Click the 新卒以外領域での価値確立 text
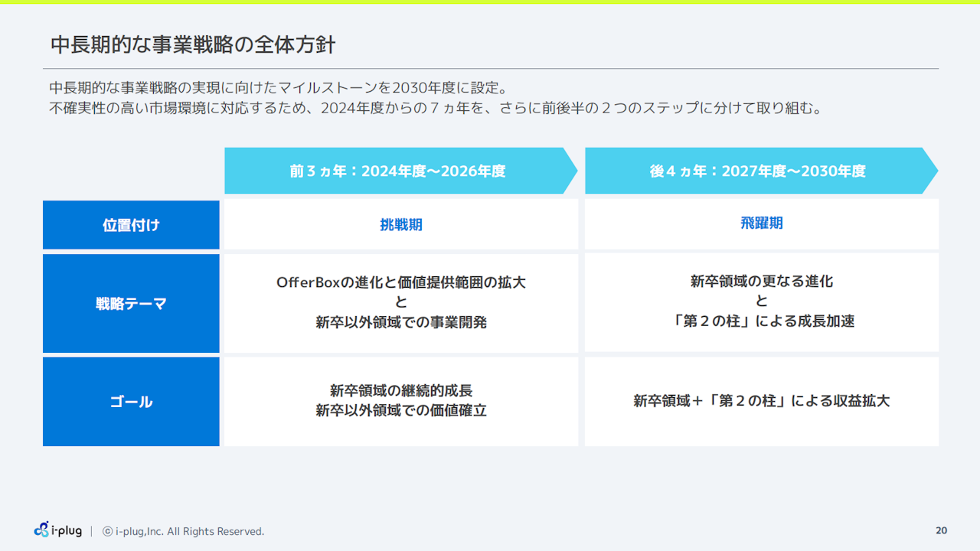The image size is (980, 551). pos(400,411)
